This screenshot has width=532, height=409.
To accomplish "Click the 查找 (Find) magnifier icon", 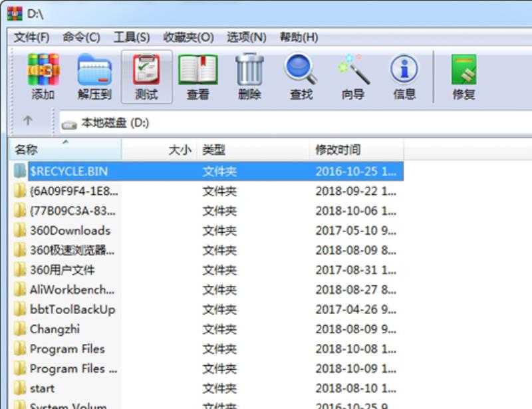I will [x=301, y=69].
